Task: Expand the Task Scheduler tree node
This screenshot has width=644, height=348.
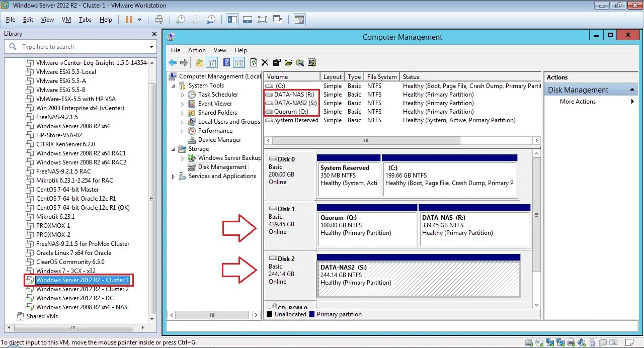Action: 183,95
